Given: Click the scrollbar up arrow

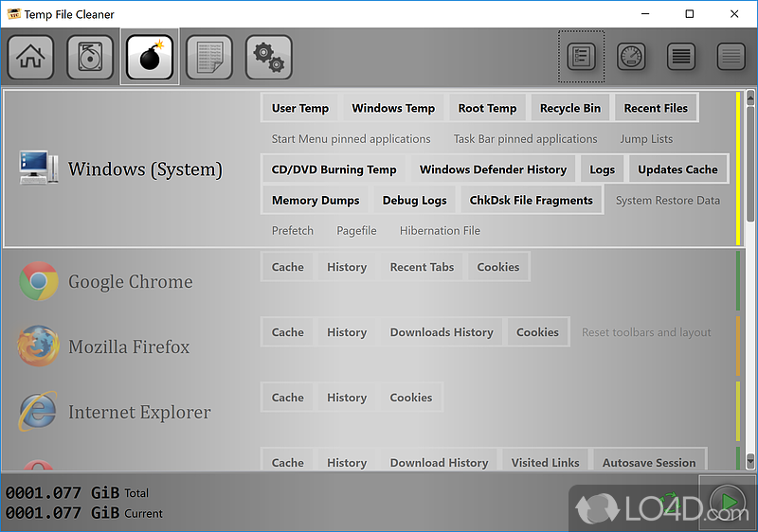Looking at the screenshot, I should pos(749,97).
